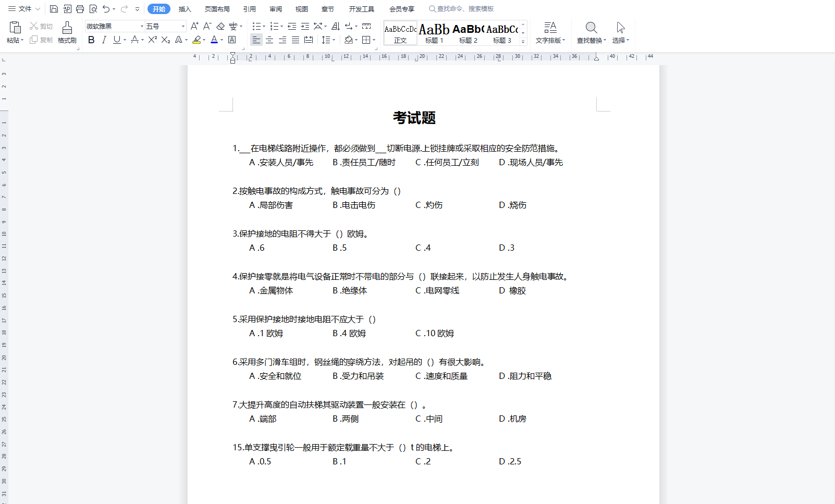835x504 pixels.
Task: Expand the styles gallery with bottom arrow
Action: (x=523, y=41)
